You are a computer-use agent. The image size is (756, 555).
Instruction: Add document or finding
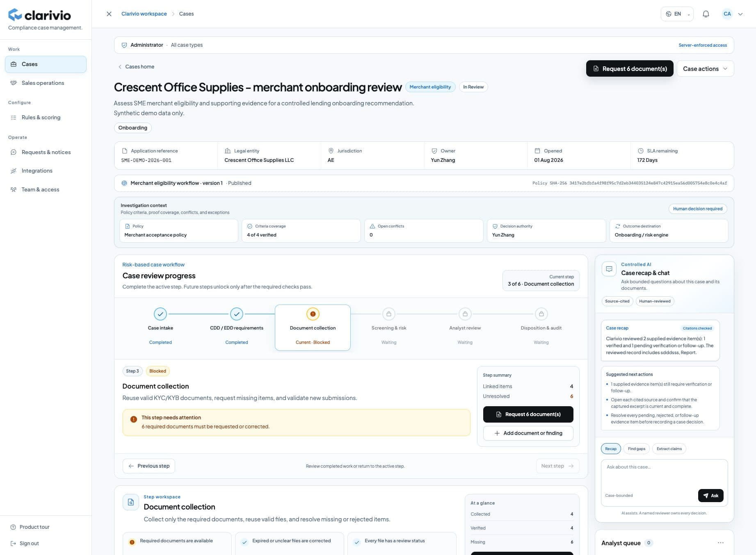point(528,433)
